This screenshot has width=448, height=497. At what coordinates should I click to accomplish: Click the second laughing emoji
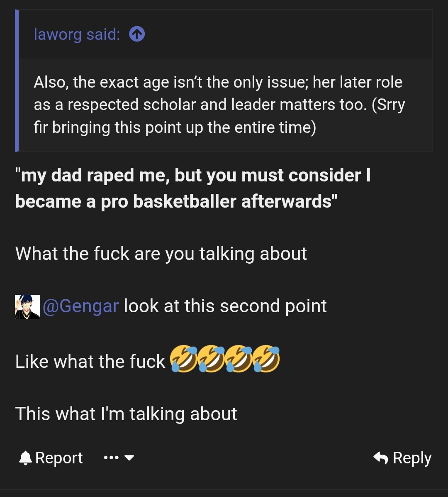coord(211,359)
